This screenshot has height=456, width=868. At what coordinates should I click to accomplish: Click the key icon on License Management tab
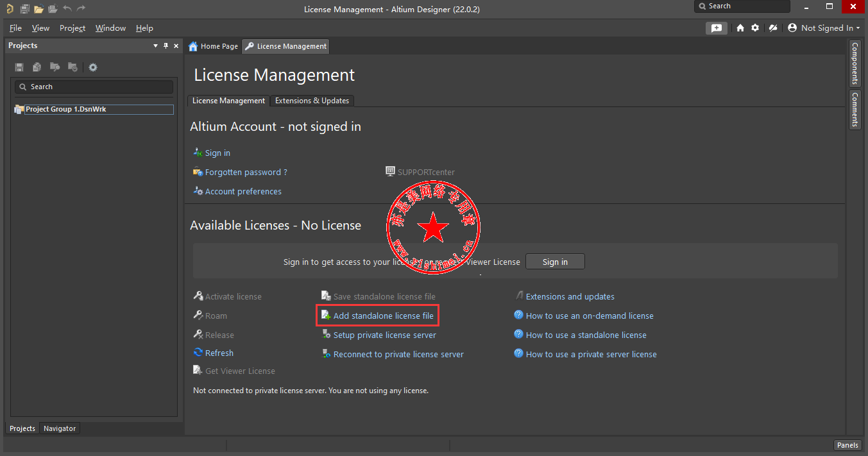click(x=250, y=46)
